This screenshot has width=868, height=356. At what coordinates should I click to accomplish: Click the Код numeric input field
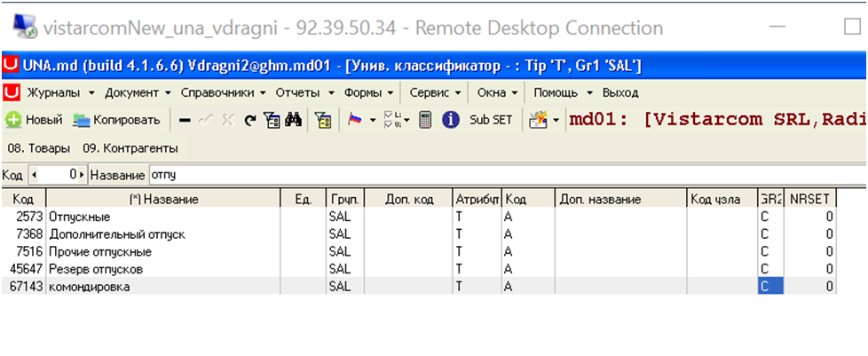tap(58, 175)
